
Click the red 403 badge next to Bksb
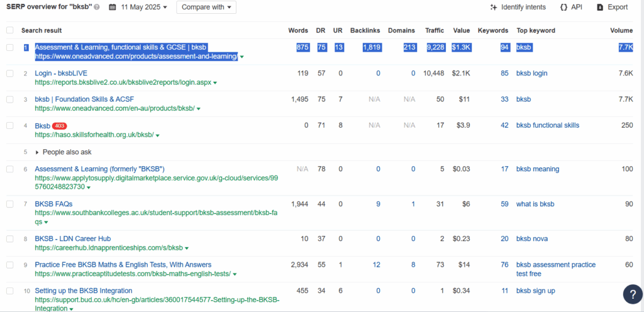click(x=60, y=126)
